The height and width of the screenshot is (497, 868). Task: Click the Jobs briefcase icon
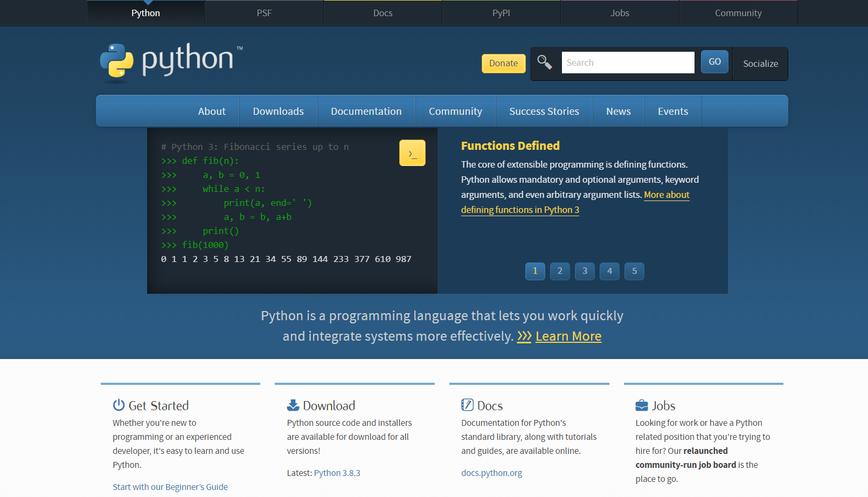[x=641, y=404]
